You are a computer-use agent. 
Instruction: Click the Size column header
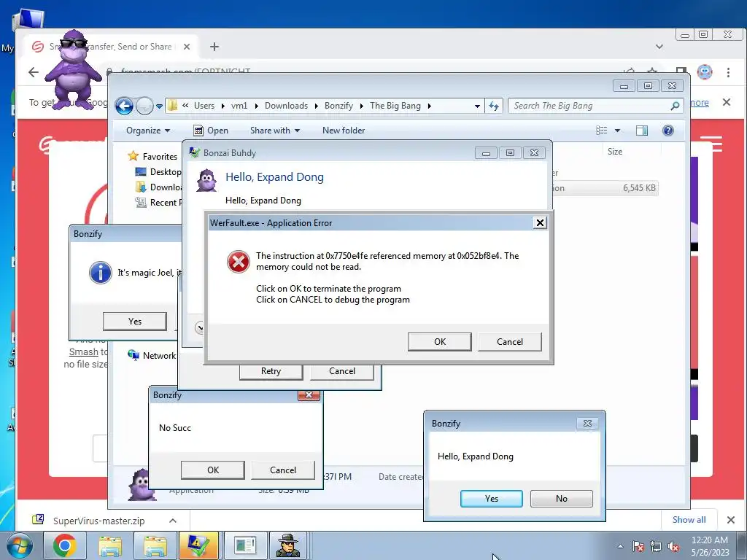tap(614, 152)
